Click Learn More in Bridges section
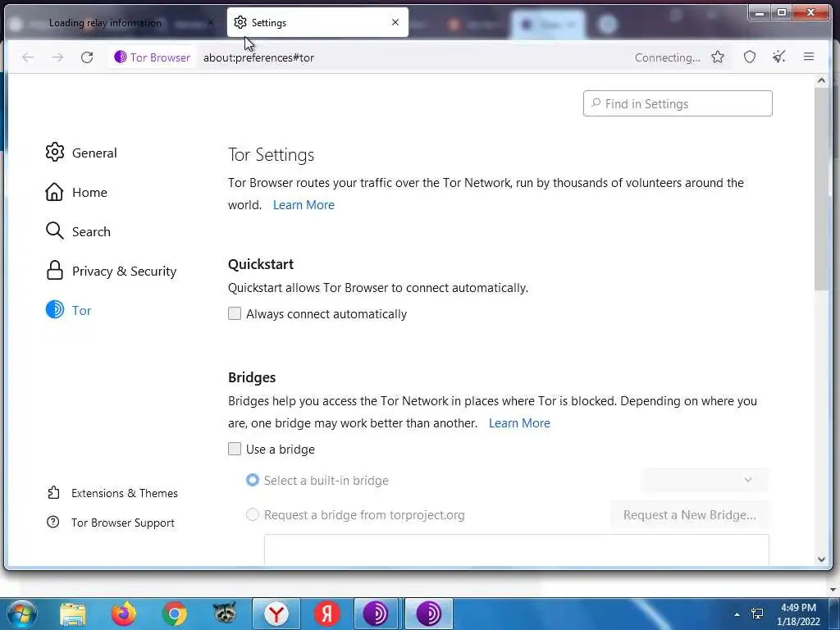Screen dimensions: 840x630 [x=519, y=423]
